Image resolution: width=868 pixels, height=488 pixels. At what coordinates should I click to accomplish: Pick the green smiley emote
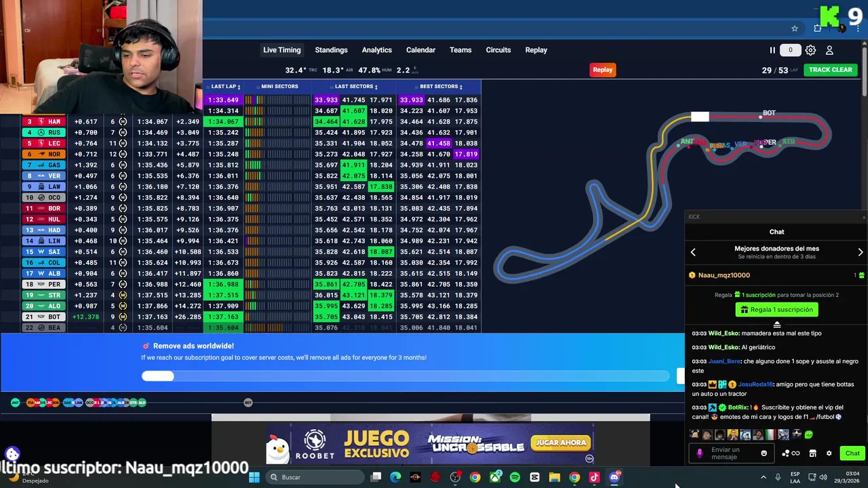(808, 435)
